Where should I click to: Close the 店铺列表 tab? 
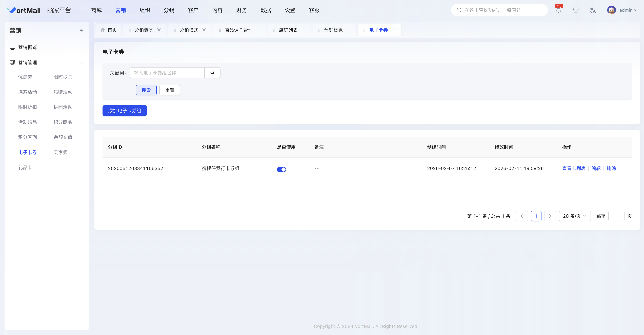click(304, 30)
